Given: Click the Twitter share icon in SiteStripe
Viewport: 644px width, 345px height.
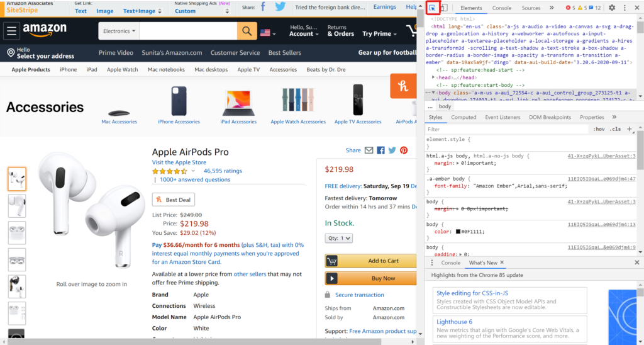Looking at the screenshot, I should coord(280,7).
